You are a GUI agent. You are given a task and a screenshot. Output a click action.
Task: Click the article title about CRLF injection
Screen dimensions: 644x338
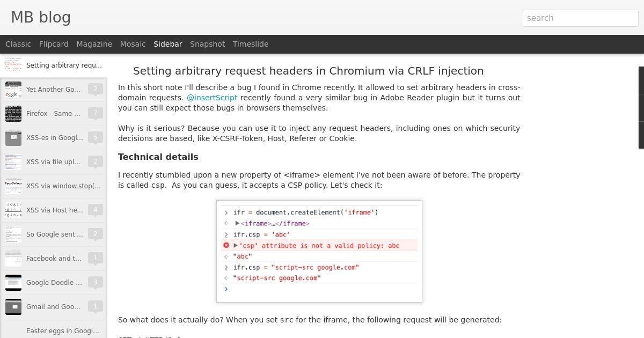(x=309, y=71)
